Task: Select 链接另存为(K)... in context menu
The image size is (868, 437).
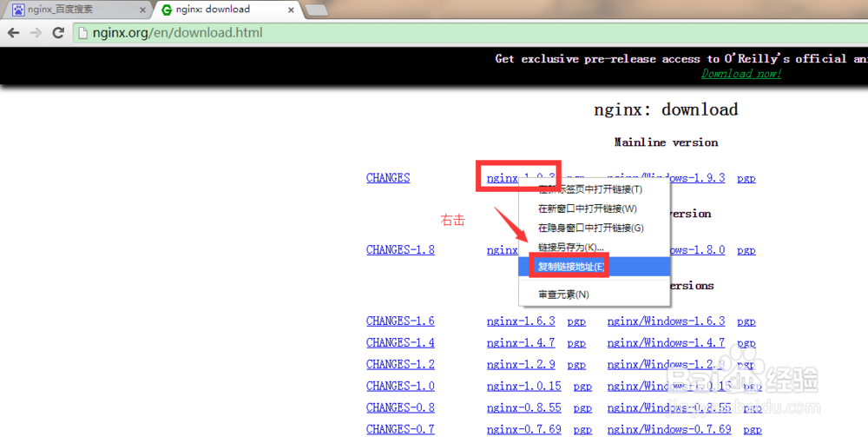Action: pyautogui.click(x=594, y=247)
